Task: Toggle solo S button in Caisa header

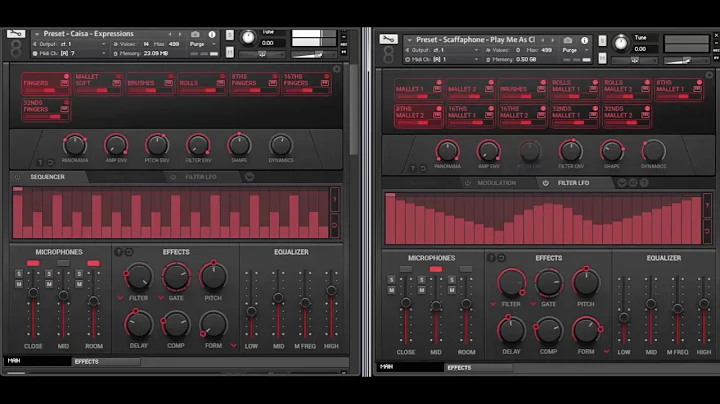Action: tap(230, 35)
